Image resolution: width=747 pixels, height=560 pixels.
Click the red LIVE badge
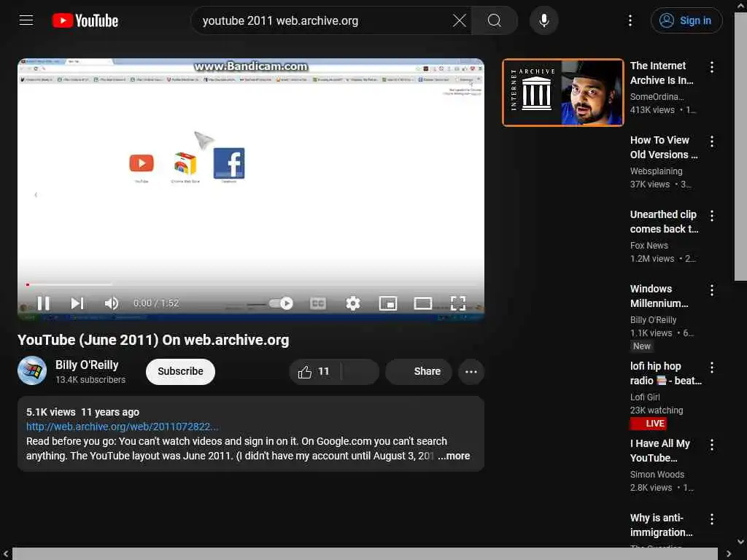(649, 424)
